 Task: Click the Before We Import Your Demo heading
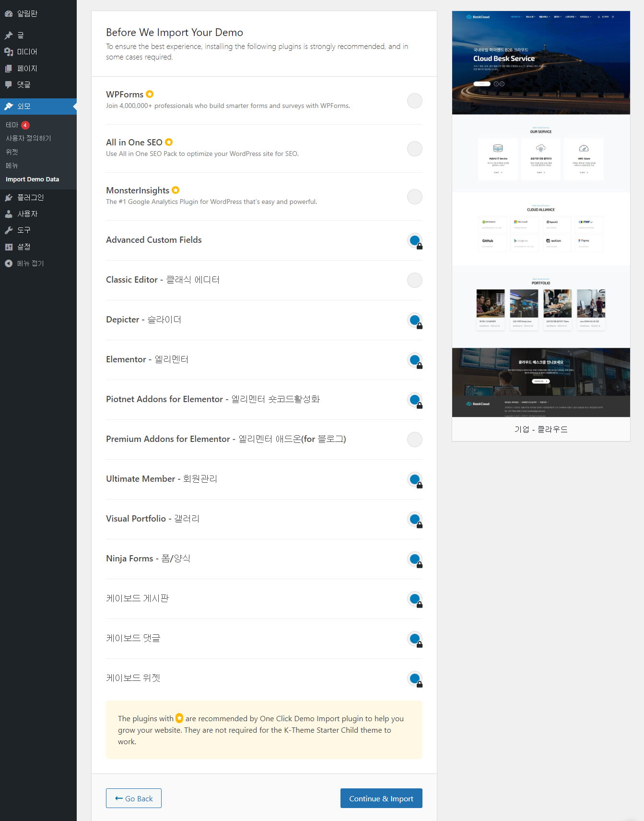[175, 32]
